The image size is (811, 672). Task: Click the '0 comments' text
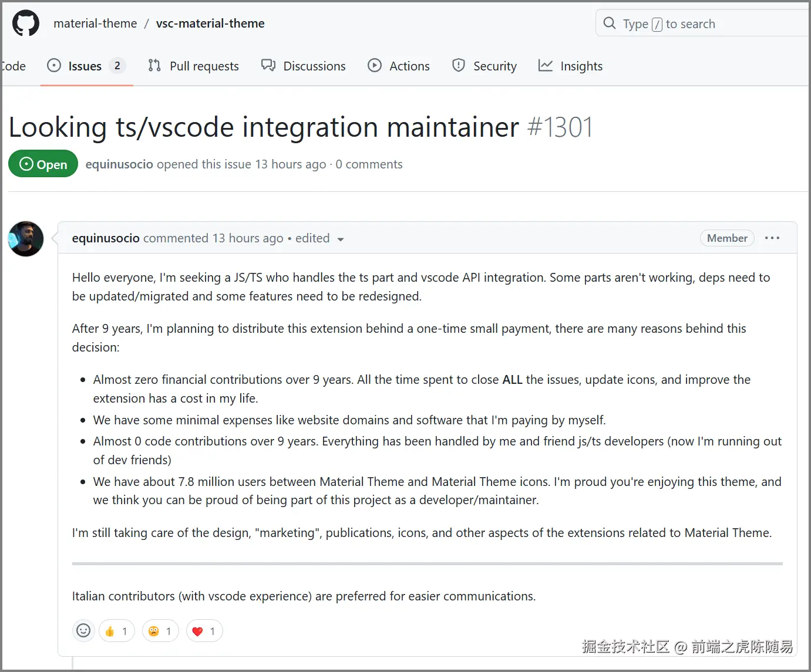[369, 164]
